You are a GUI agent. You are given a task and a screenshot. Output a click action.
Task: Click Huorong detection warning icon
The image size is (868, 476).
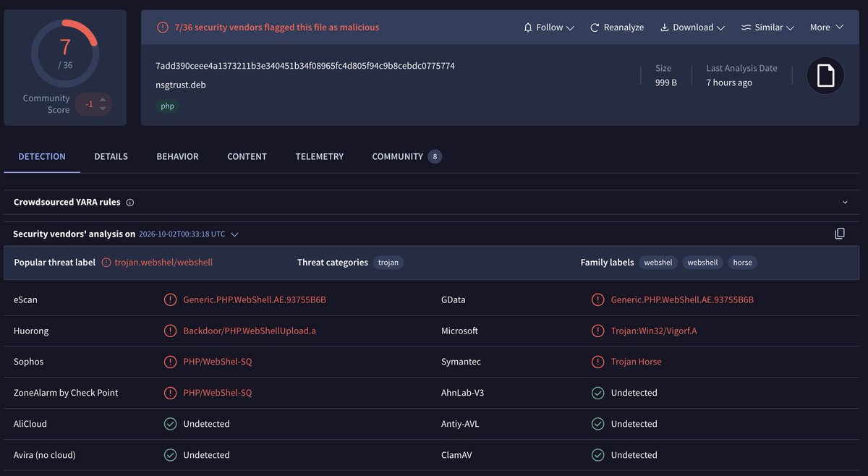[x=171, y=331]
